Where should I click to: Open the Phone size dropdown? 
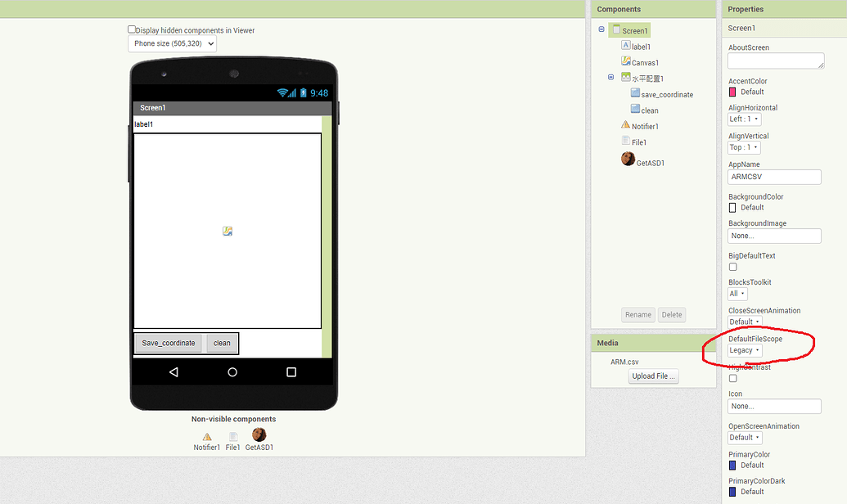tap(172, 43)
